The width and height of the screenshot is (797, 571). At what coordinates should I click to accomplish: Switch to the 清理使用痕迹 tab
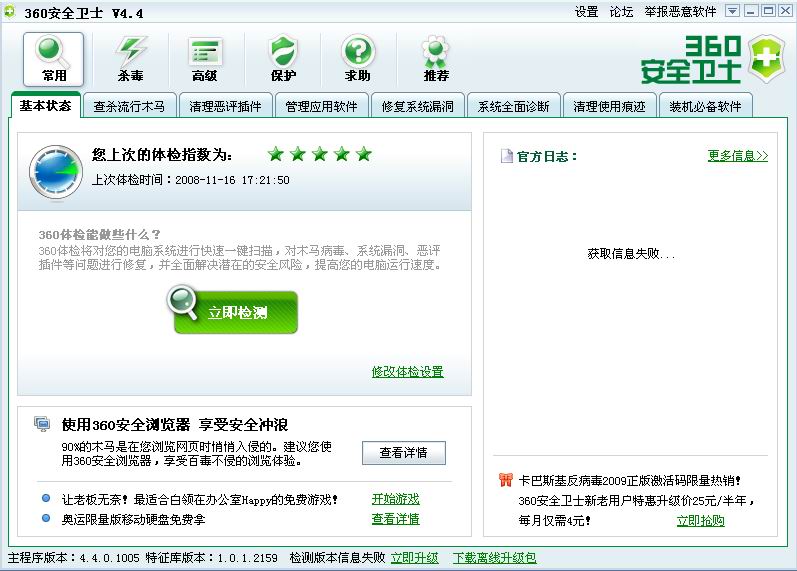click(x=609, y=106)
